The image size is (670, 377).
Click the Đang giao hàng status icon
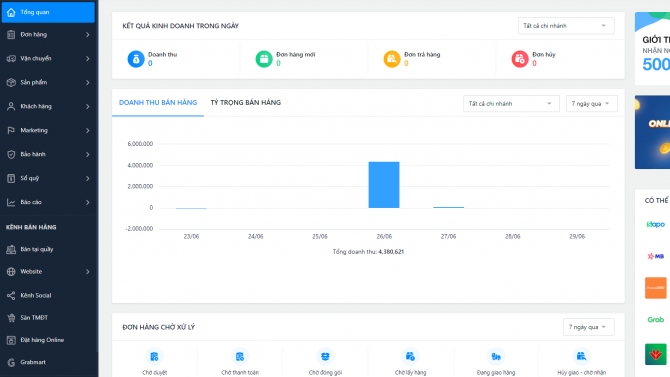click(496, 356)
